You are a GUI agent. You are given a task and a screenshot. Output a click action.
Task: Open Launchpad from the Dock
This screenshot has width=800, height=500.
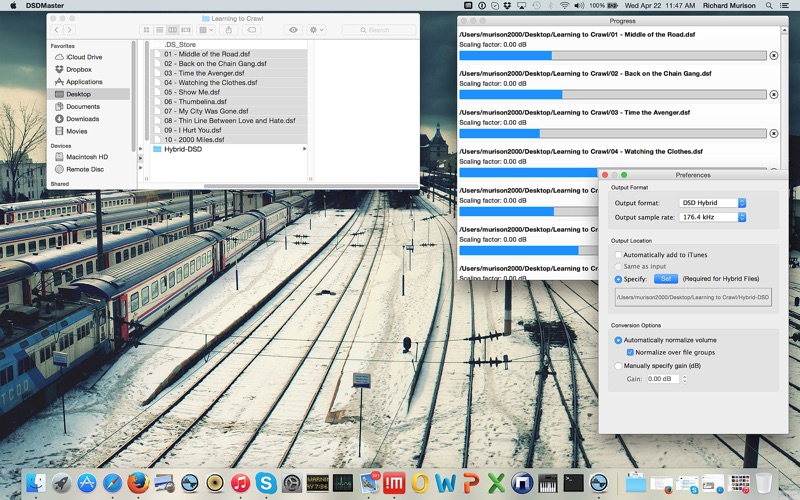click(x=61, y=483)
